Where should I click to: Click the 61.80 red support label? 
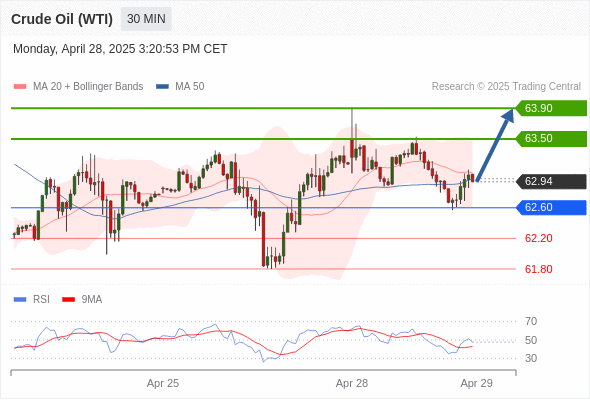point(538,269)
